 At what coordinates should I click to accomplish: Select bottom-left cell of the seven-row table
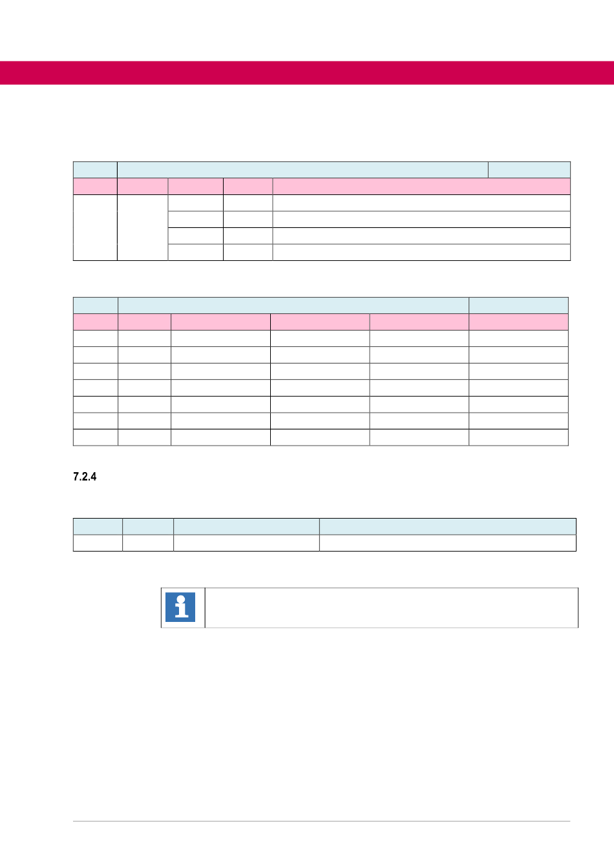96,437
